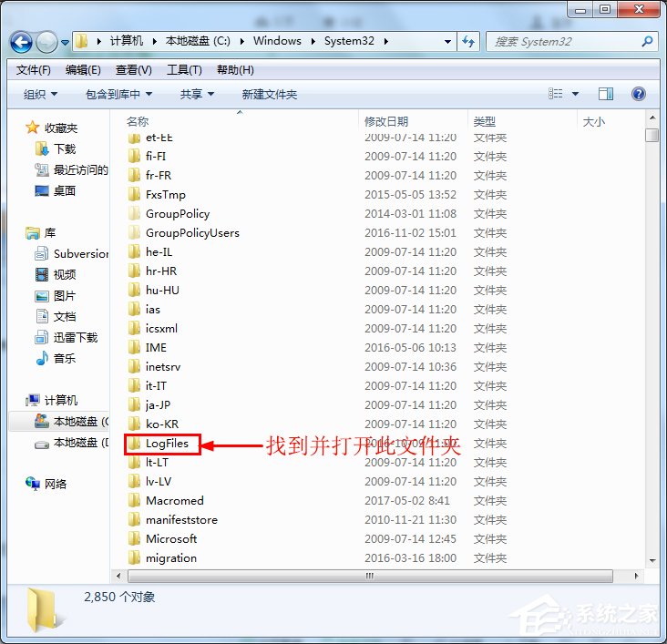Expand the 包含到库中 dropdown
667x644 pixels.
coord(118,94)
